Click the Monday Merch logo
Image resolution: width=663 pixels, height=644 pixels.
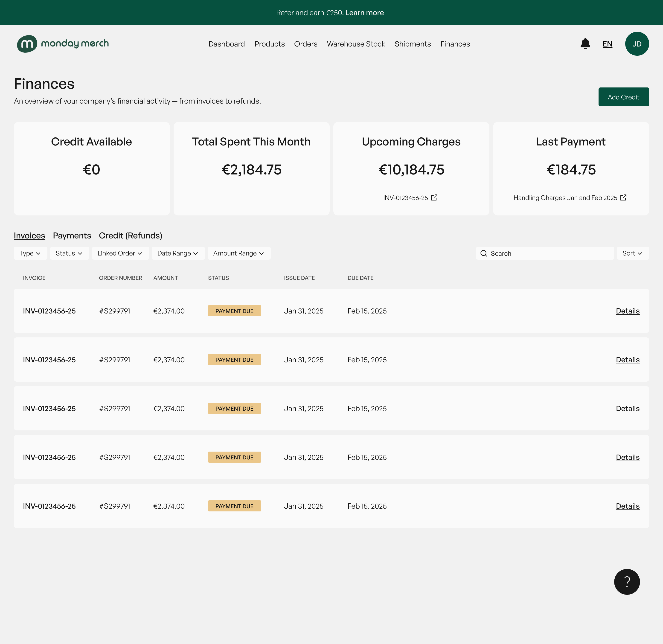pos(63,43)
